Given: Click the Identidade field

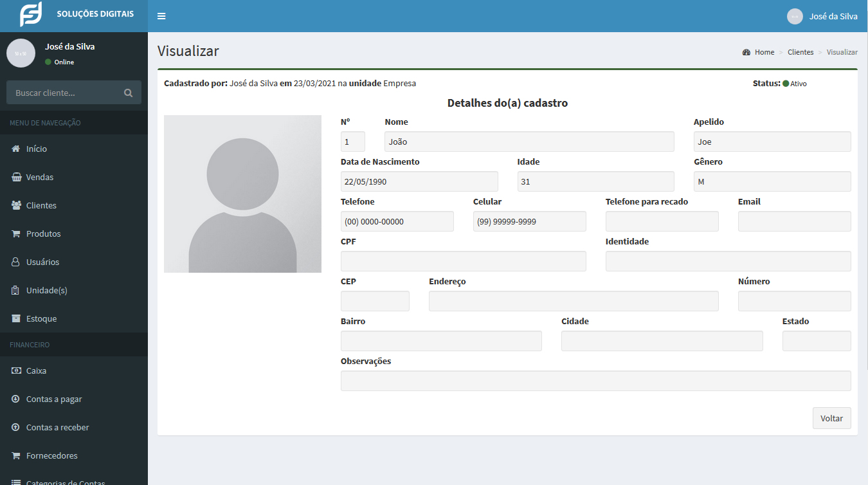Looking at the screenshot, I should [728, 261].
